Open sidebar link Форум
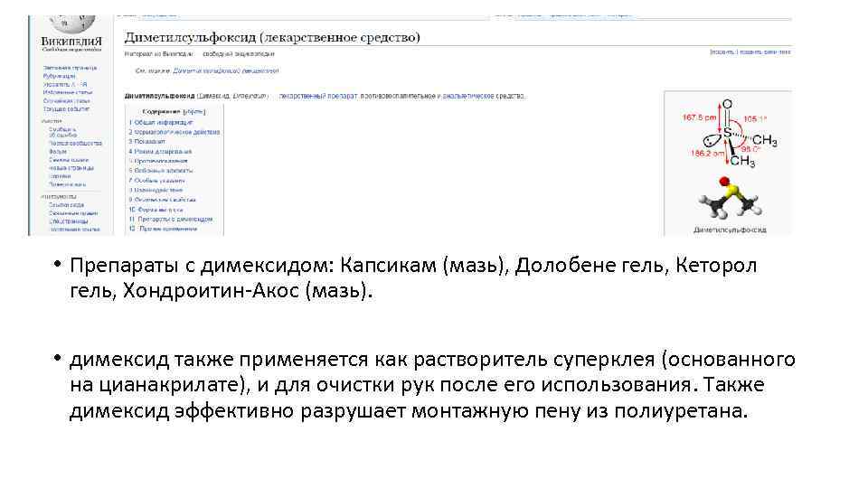The image size is (868, 488). 58,151
